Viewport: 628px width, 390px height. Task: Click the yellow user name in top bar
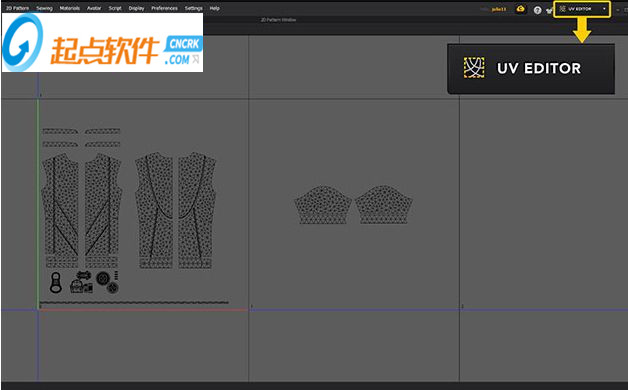click(x=499, y=9)
